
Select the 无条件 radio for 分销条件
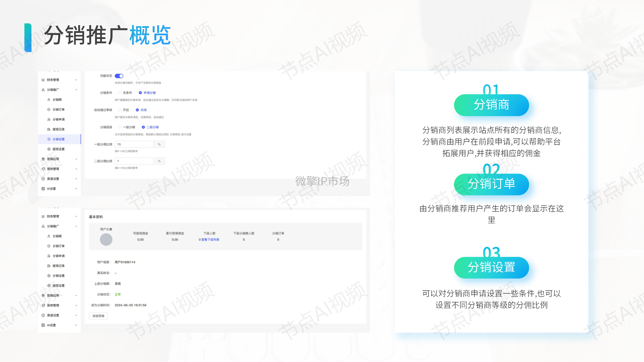(120, 93)
